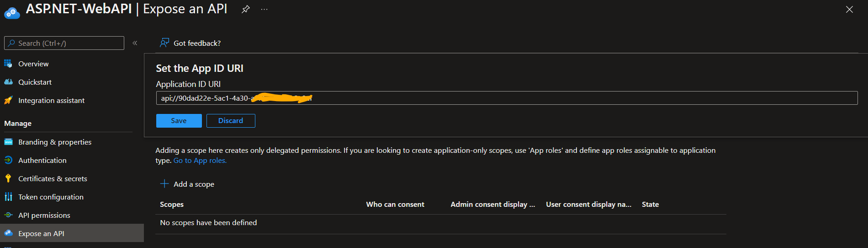Screen dimensions: 868x248
Task: Click the User consent display column header
Action: coord(588,205)
